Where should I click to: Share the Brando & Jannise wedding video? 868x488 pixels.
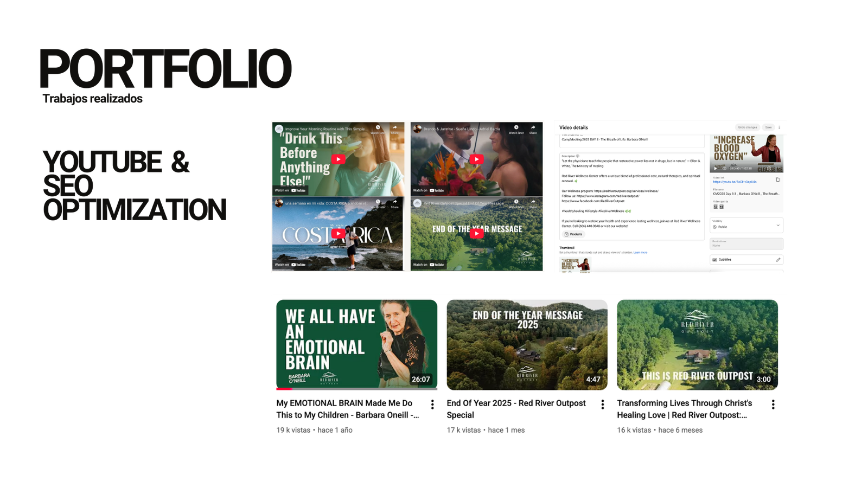coord(533,129)
